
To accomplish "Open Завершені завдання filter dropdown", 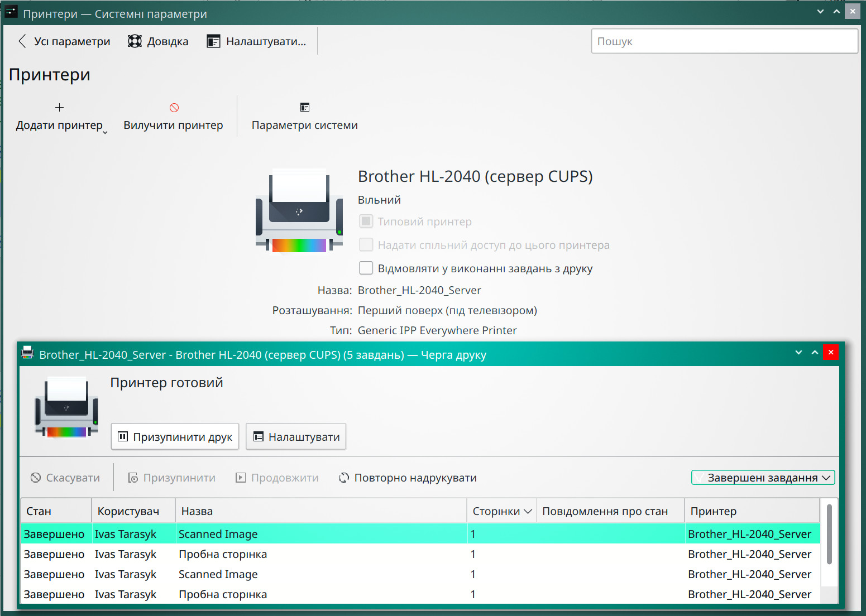I will [763, 478].
